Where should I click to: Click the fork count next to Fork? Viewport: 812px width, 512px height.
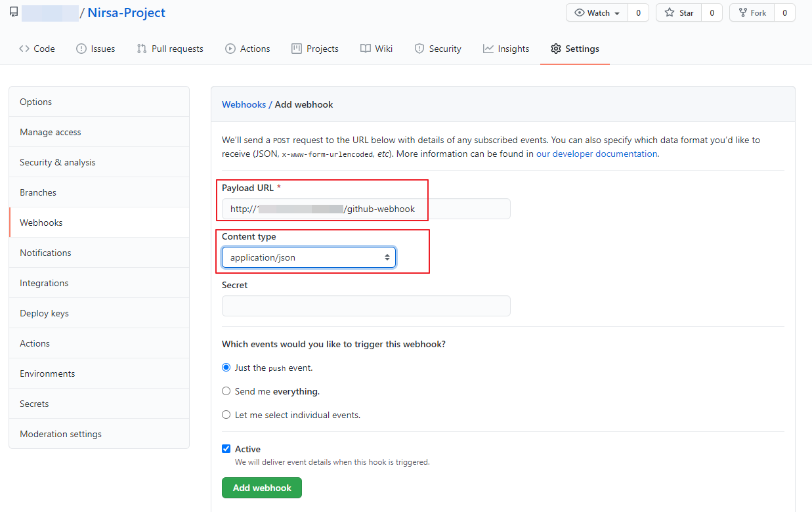[784, 12]
